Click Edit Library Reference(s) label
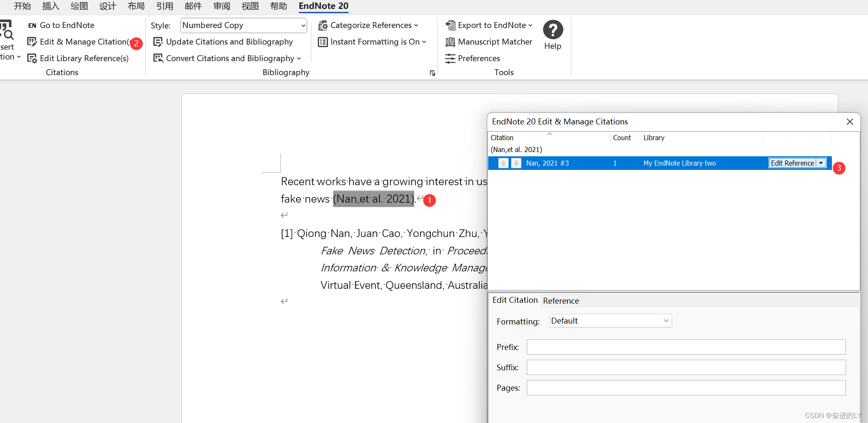The height and width of the screenshot is (423, 868). point(84,58)
